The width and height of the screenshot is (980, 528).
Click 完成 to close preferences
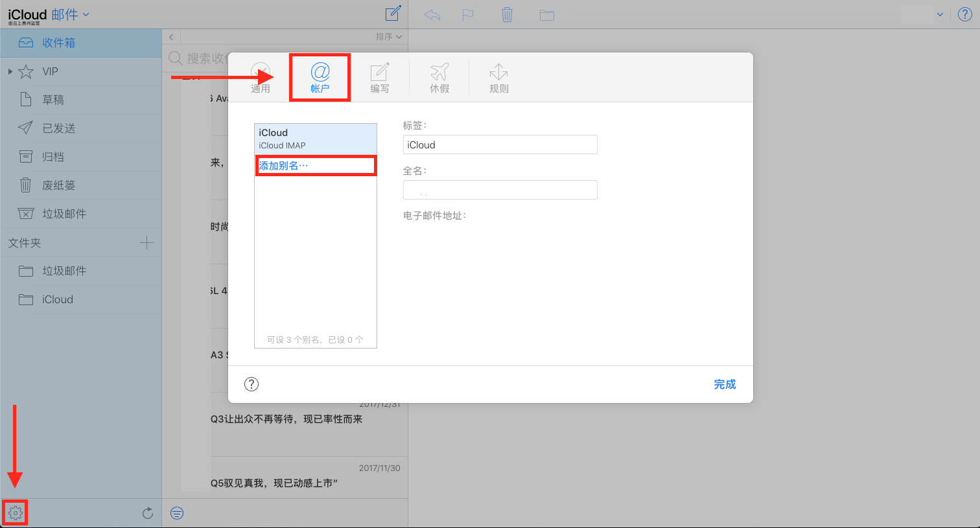click(x=725, y=384)
